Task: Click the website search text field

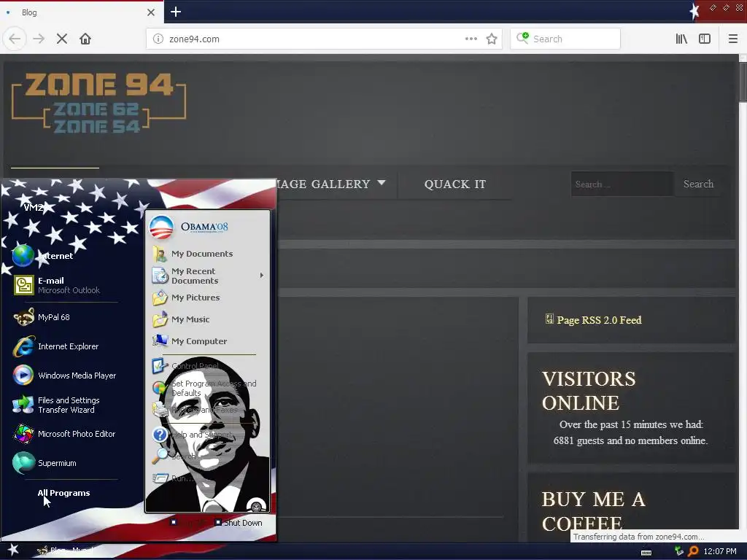Action: 622,184
